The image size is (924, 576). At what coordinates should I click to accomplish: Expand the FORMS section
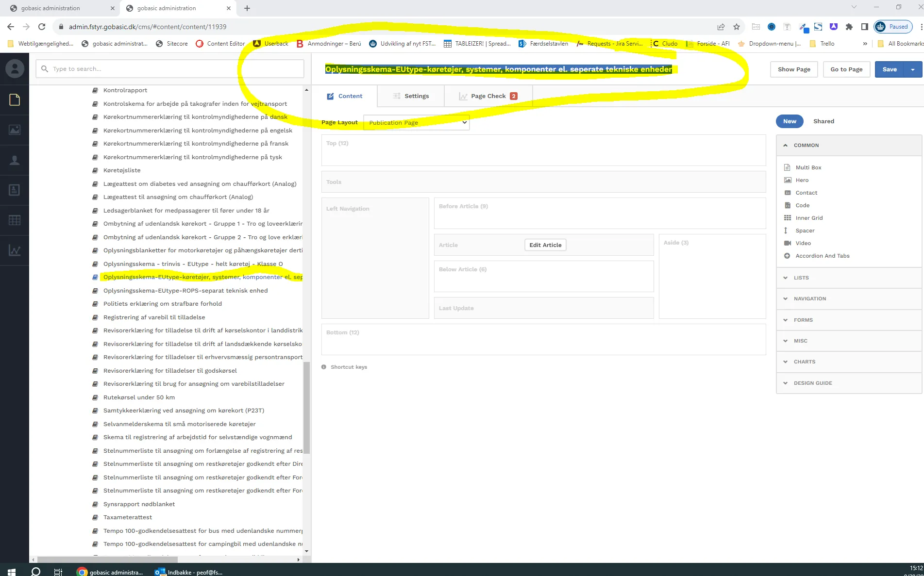(x=803, y=320)
